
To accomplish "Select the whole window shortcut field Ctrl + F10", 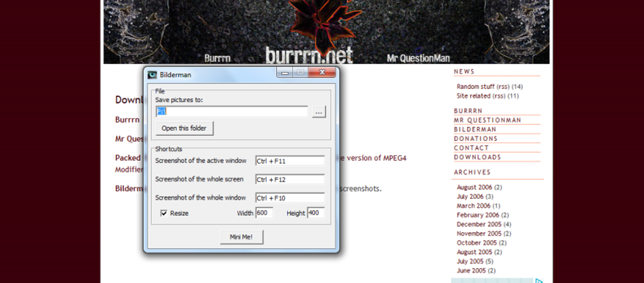I will [x=290, y=198].
